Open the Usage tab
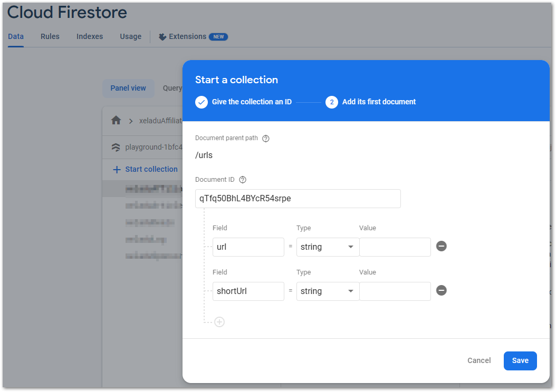The height and width of the screenshot is (392, 556). tap(130, 36)
